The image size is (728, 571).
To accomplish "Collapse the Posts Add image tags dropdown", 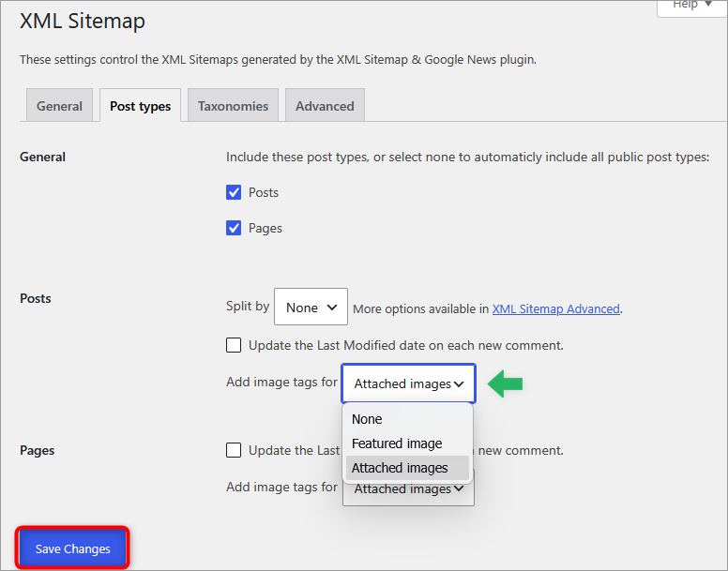I will [409, 383].
